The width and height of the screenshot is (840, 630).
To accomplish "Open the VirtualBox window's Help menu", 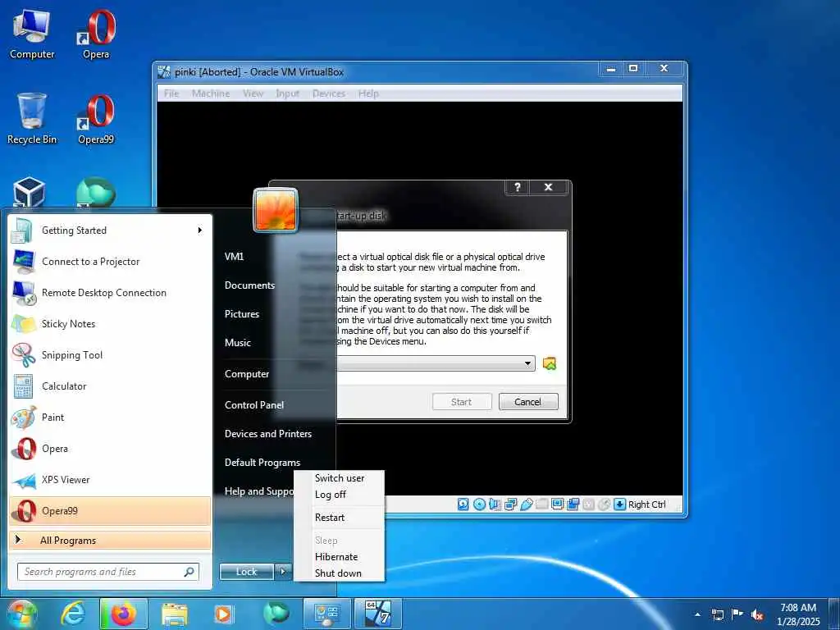I will point(368,94).
